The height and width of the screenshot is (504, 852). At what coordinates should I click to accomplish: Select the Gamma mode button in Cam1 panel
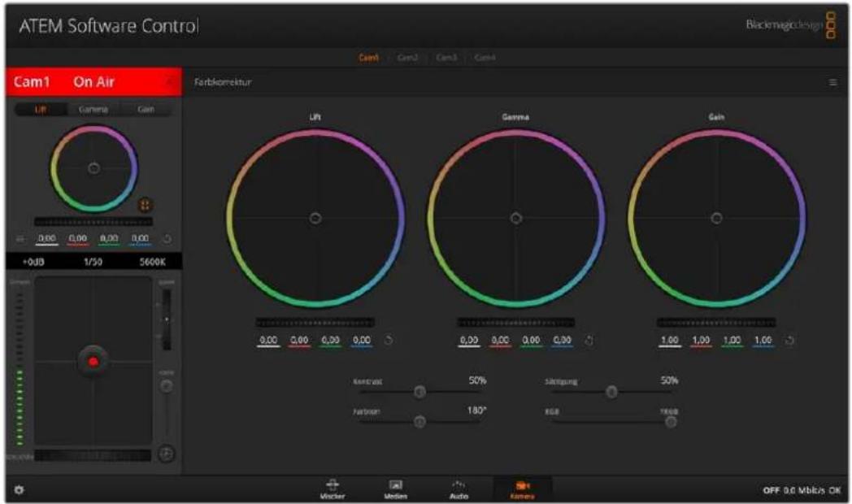tap(93, 109)
